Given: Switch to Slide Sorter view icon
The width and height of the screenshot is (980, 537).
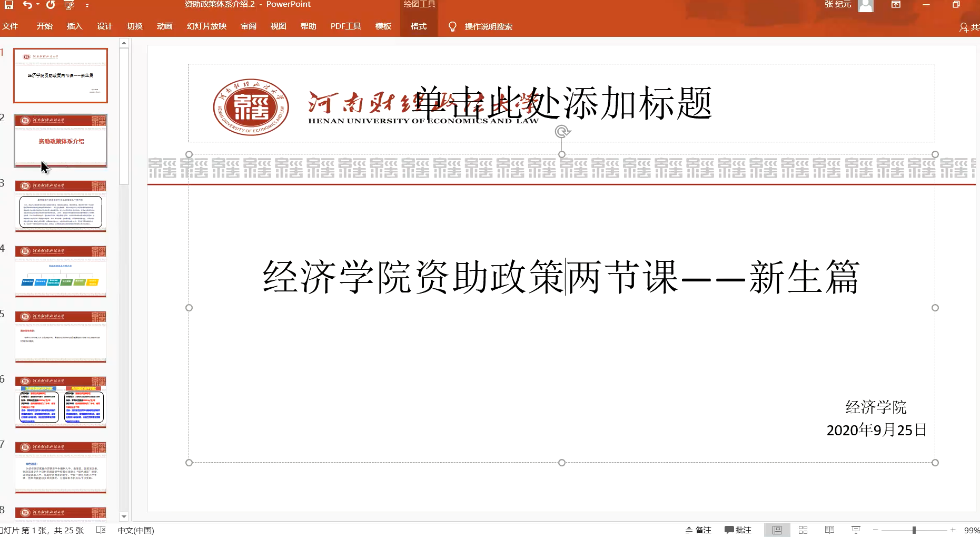Looking at the screenshot, I should point(803,530).
